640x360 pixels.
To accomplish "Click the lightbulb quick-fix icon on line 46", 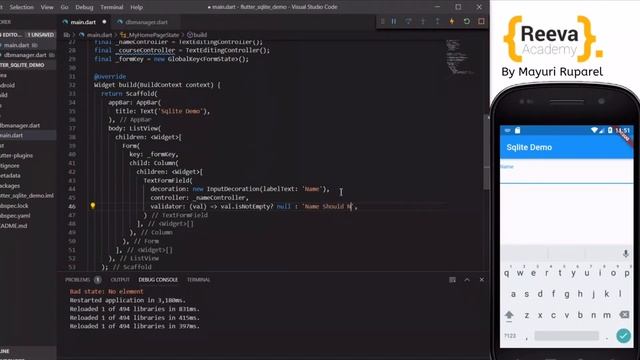I will click(93, 206).
